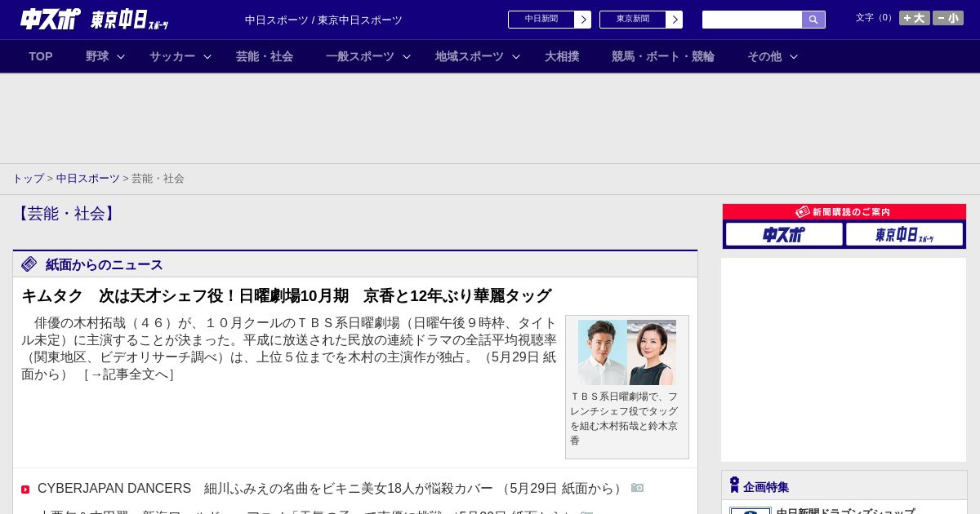The height and width of the screenshot is (514, 980).
Task: Open the 大相撲 navigation item
Action: (562, 56)
